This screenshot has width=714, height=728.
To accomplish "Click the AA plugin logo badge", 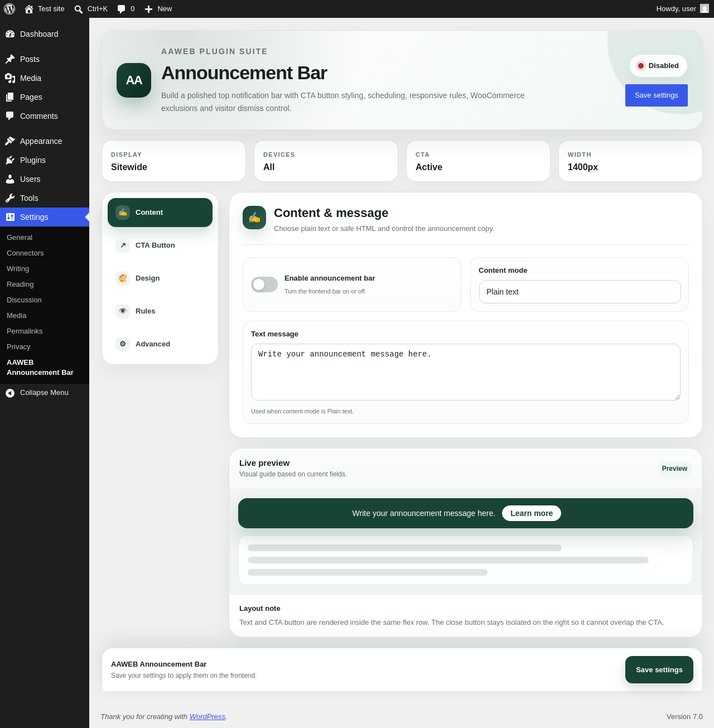I will pyautogui.click(x=134, y=80).
